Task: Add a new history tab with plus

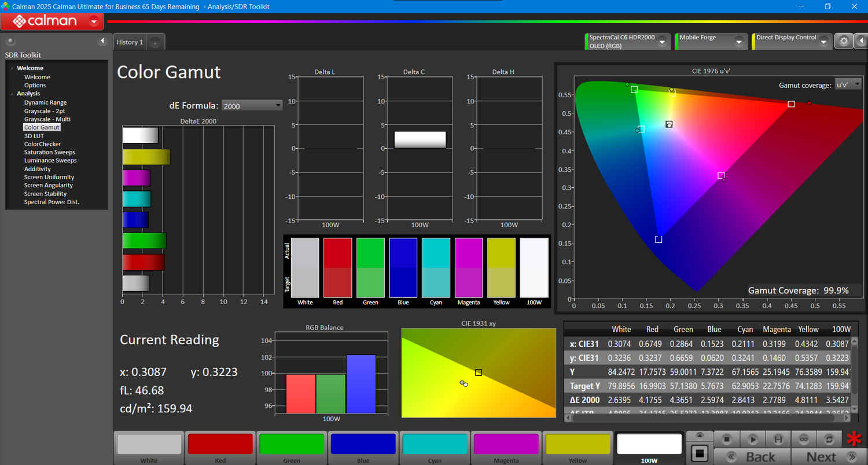Action: 155,43
